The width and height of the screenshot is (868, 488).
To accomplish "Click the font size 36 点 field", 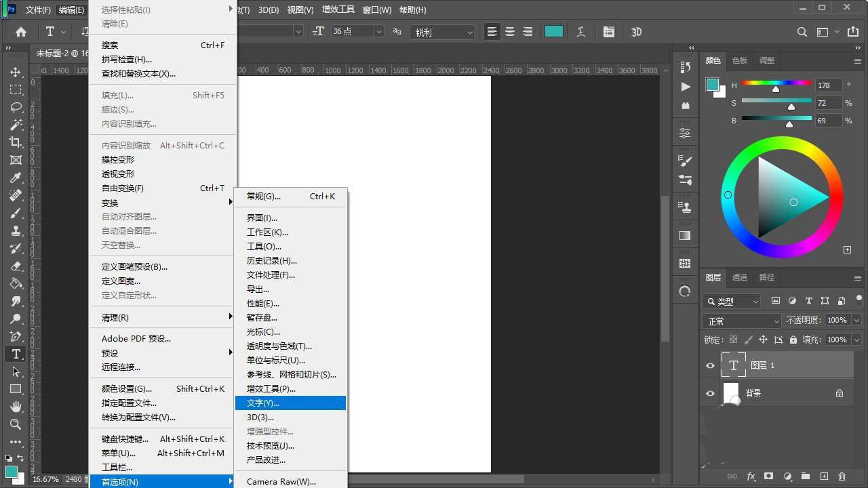I will pyautogui.click(x=351, y=32).
